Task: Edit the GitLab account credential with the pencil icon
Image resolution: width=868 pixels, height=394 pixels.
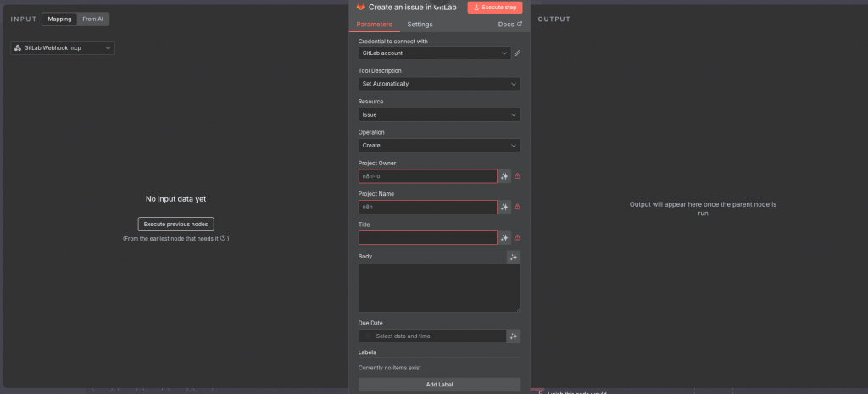Action: [518, 53]
